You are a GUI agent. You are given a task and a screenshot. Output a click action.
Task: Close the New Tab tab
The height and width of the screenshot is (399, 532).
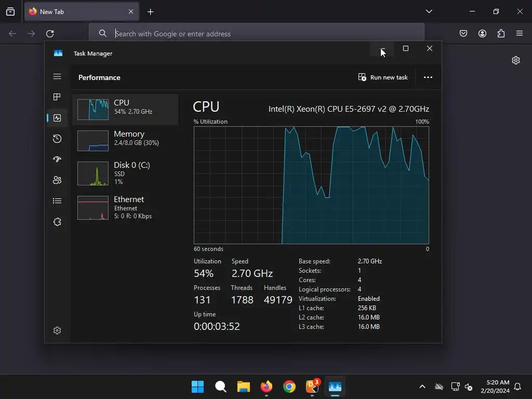(x=131, y=11)
